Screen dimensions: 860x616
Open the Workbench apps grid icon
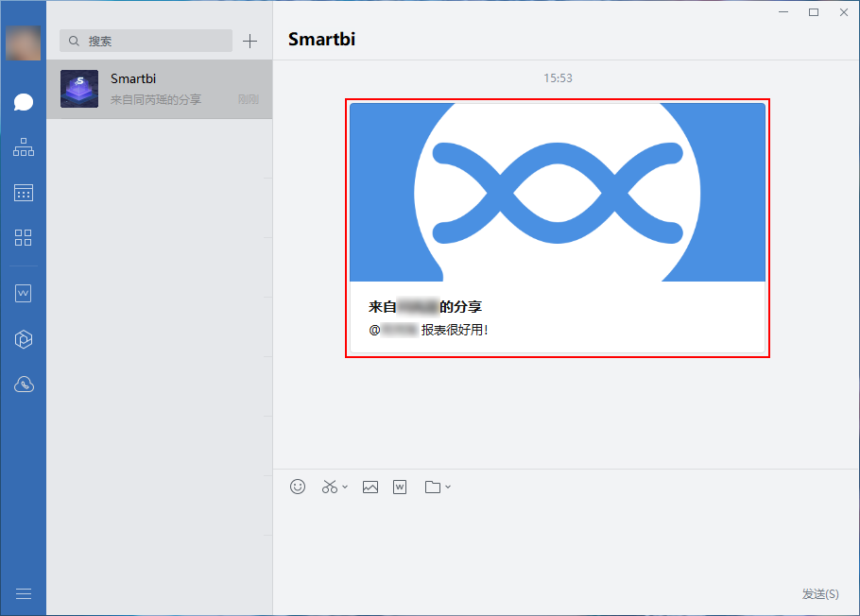[x=24, y=237]
